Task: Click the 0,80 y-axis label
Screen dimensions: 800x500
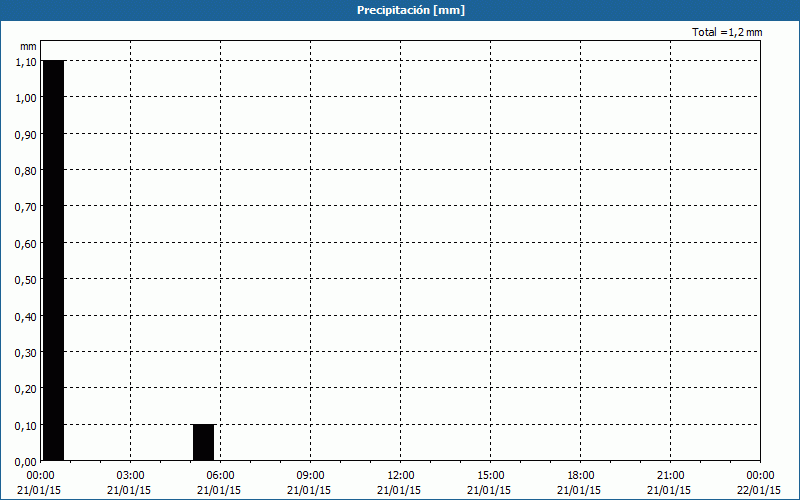Action: (x=26, y=171)
